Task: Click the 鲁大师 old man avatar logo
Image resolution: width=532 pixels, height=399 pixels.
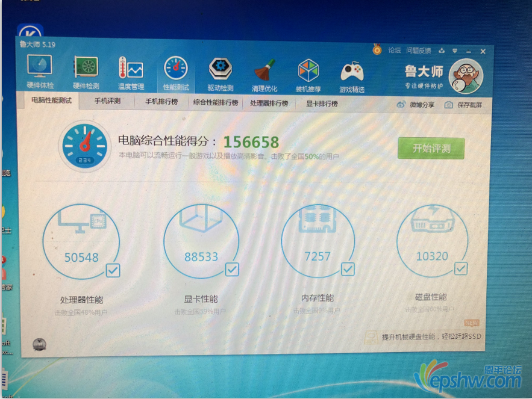Action: pos(466,76)
